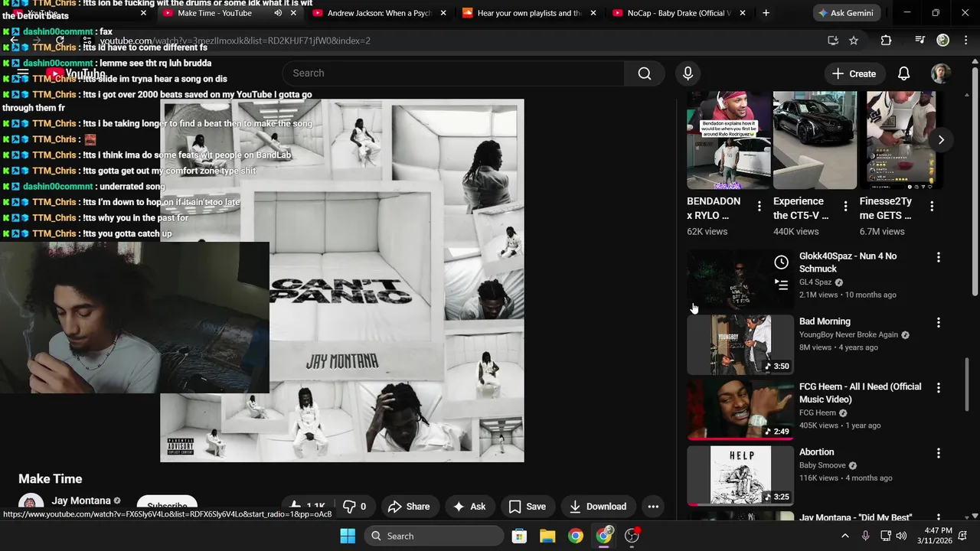Open menu for FCG Heem video

tap(939, 388)
